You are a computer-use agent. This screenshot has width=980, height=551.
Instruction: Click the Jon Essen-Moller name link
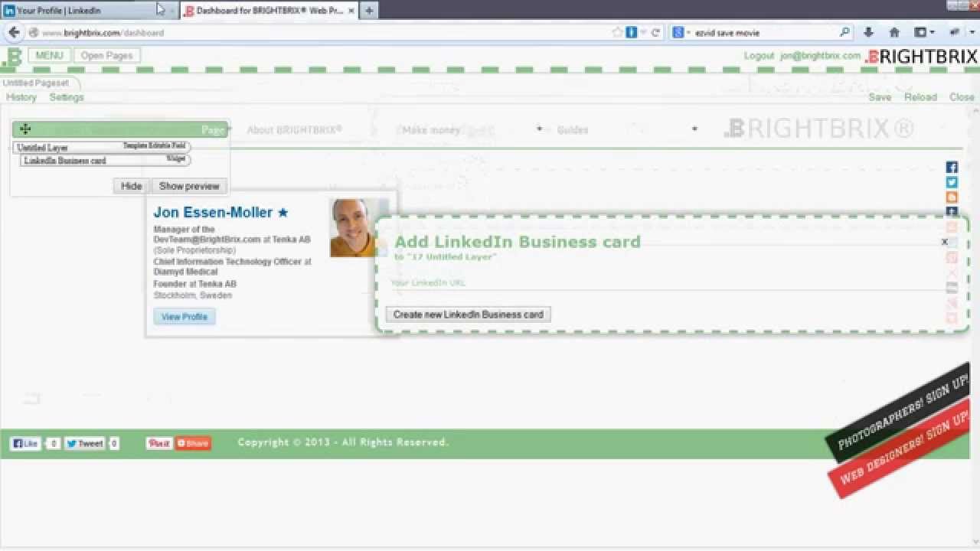[x=213, y=212]
